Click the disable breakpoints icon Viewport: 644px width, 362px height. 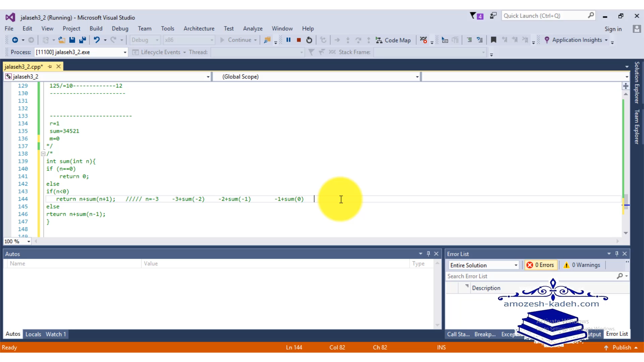tap(424, 40)
